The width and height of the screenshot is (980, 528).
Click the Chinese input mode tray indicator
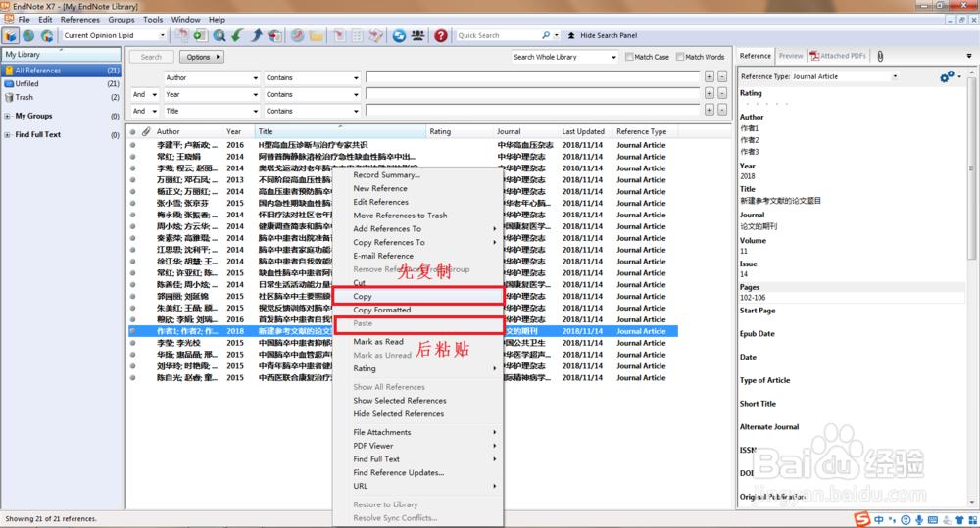[879, 520]
